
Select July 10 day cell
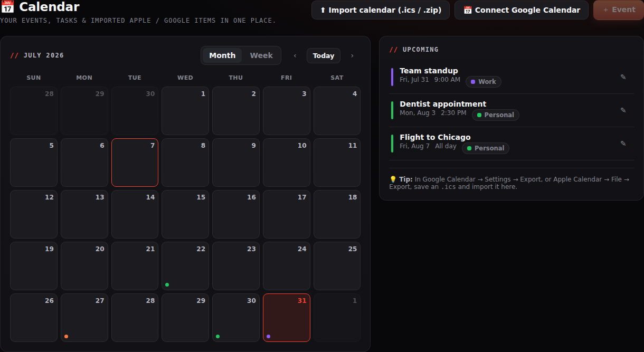[x=287, y=163]
